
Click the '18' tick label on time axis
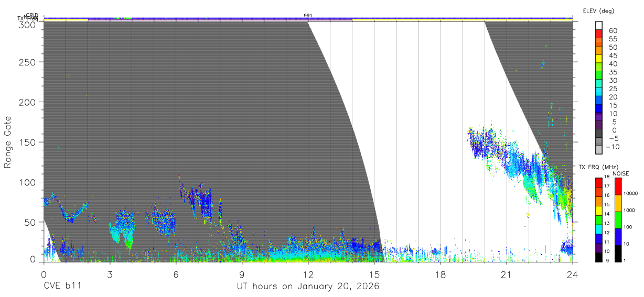tap(440, 274)
